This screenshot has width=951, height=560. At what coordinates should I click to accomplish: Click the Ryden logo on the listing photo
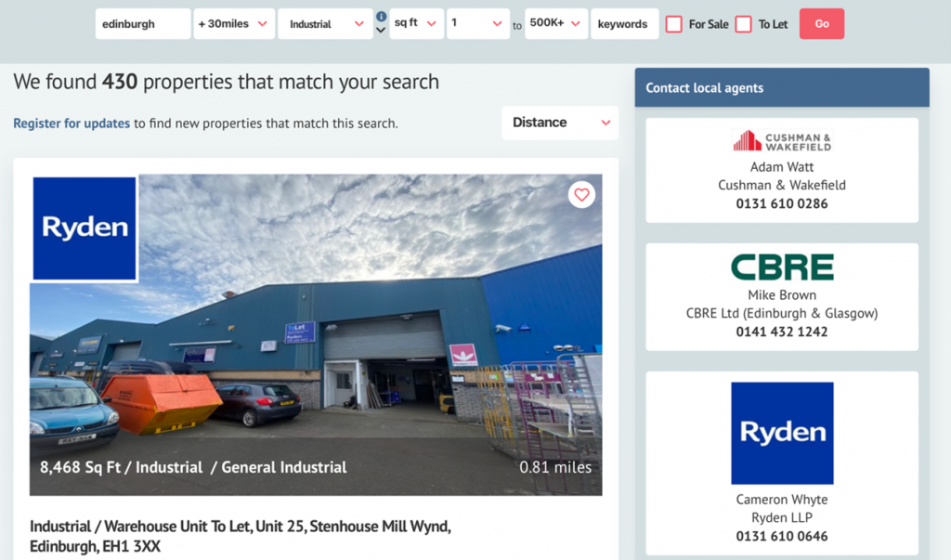(85, 228)
